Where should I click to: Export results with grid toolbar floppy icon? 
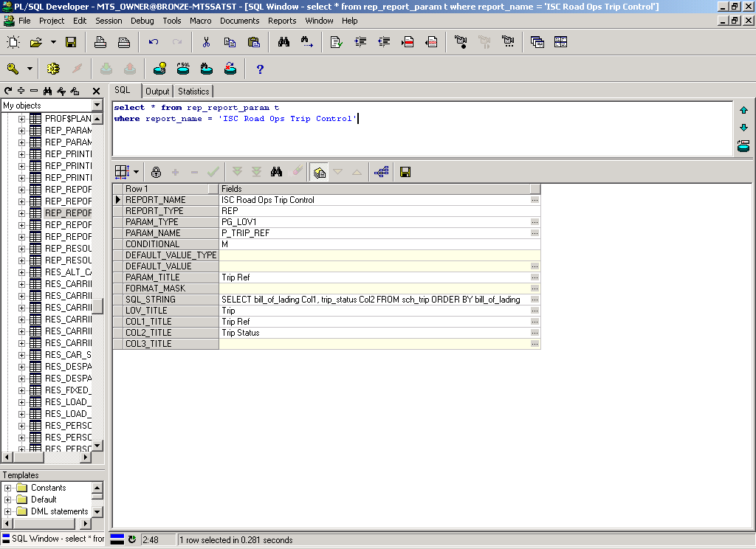tap(405, 172)
